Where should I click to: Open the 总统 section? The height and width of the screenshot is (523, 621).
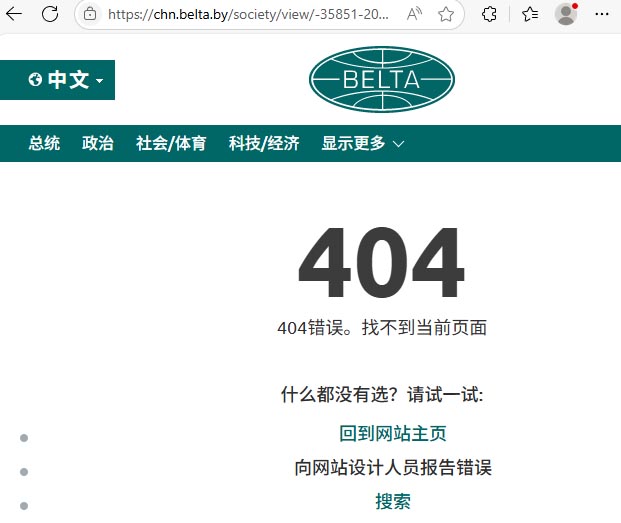[44, 143]
